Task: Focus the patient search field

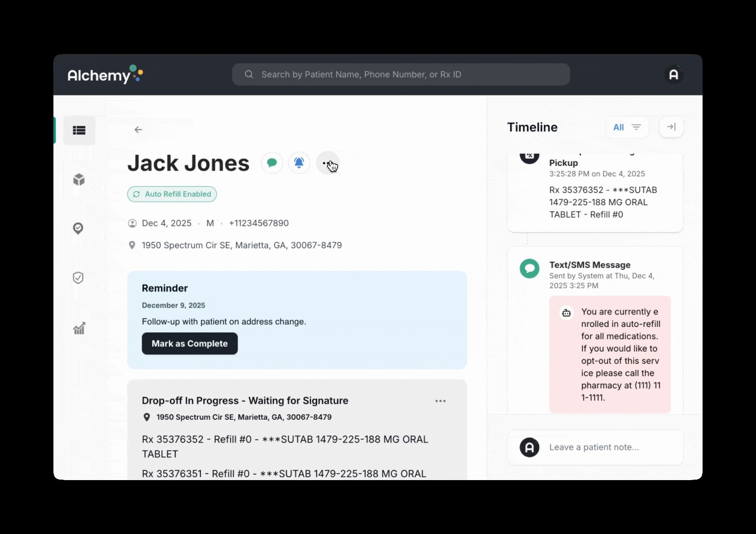Action: coord(401,74)
